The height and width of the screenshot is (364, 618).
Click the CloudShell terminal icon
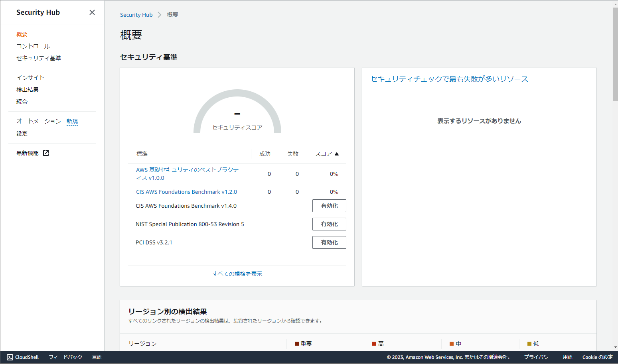coord(10,357)
